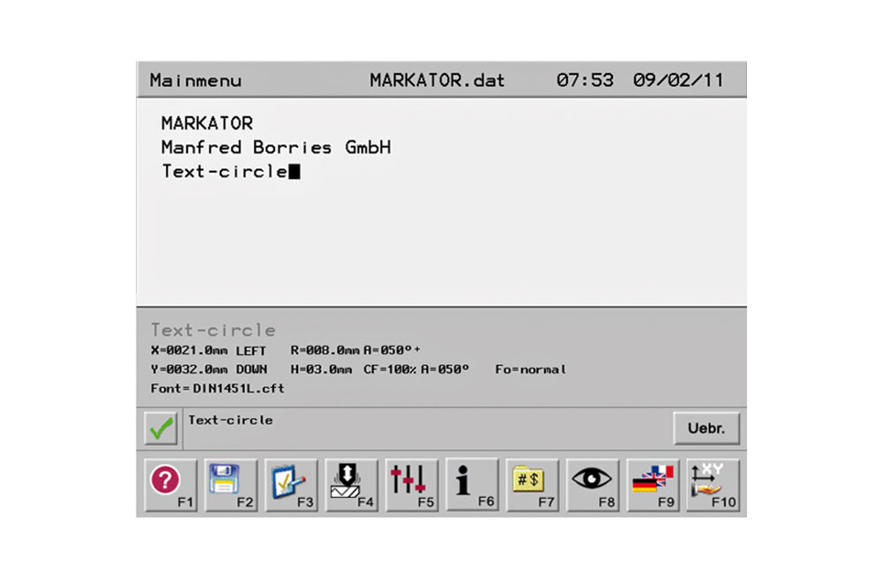Viewport: 882px width, 588px height.
Task: Select the Manfred Borries GmbH line
Action: [x=276, y=147]
